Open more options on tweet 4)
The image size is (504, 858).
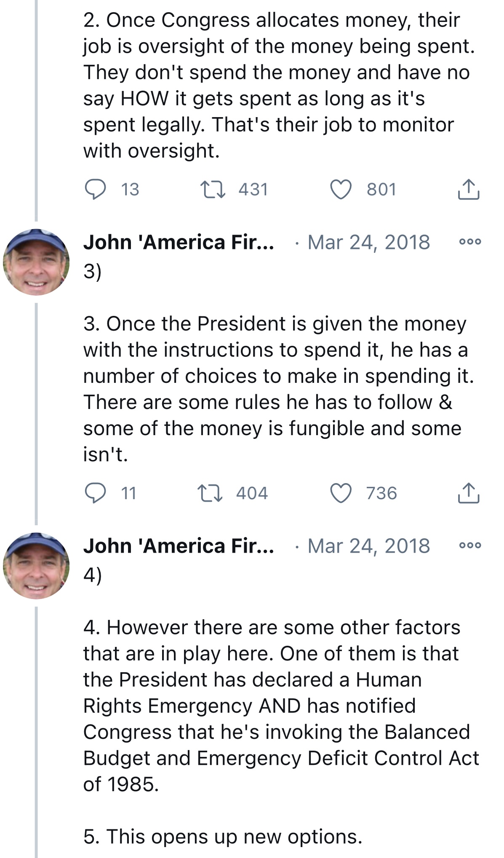(470, 545)
